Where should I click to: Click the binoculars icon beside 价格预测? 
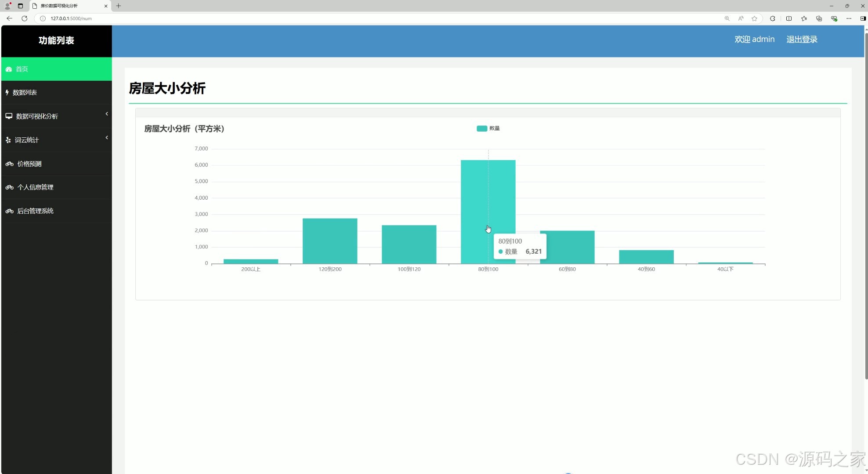click(9, 164)
